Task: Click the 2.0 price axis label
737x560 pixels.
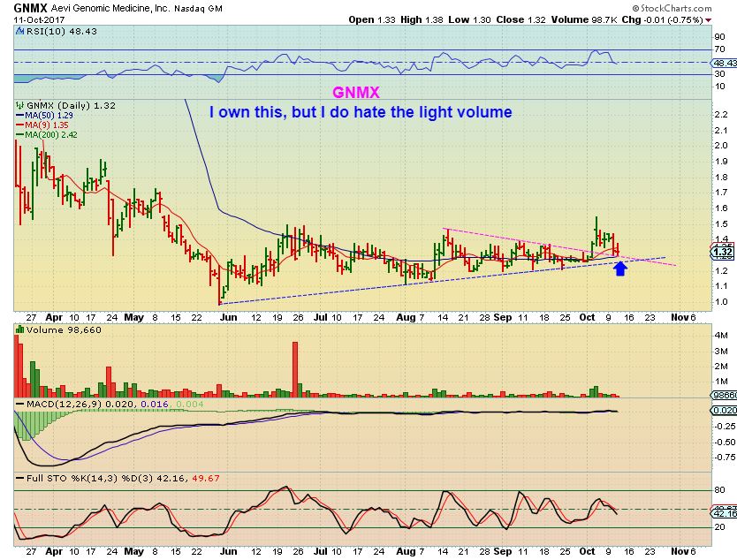Action: (720, 146)
